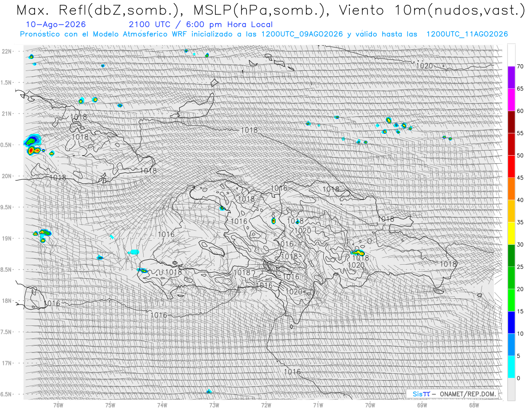Select the date '10-Ago-2026'

coord(56,24)
